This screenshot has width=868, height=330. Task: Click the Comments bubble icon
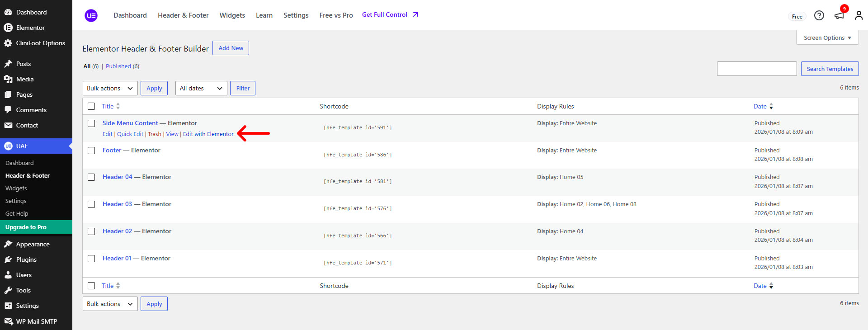click(x=8, y=110)
